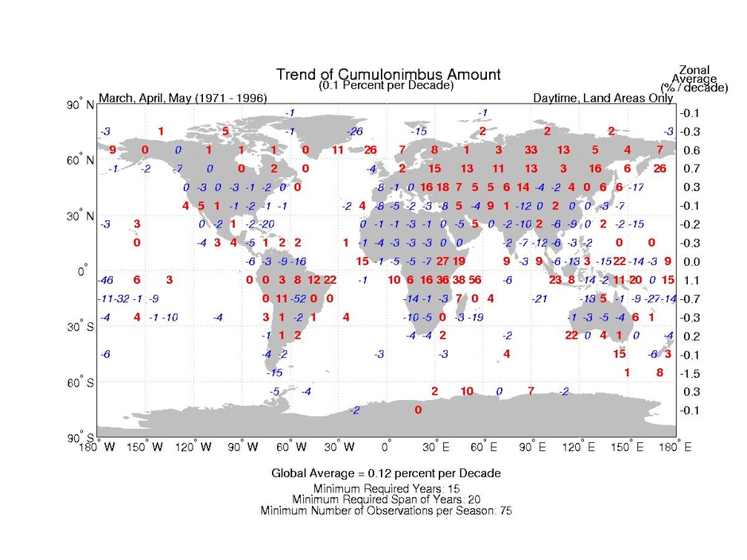Click the red value 56 over Africa
This screenshot has height=560, width=747.
tap(475, 279)
